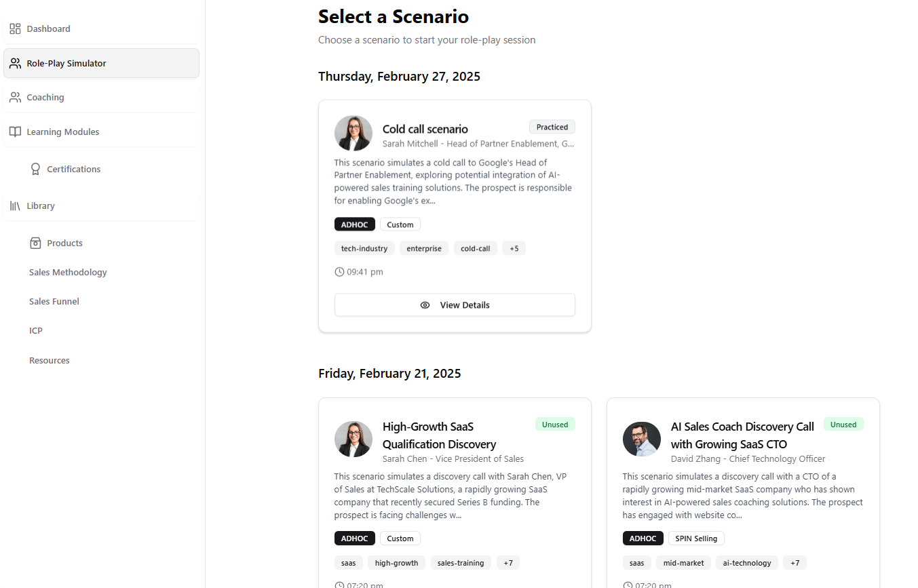918x588 pixels.
Task: Click the Role-Play Simulator people icon
Action: pyautogui.click(x=15, y=63)
